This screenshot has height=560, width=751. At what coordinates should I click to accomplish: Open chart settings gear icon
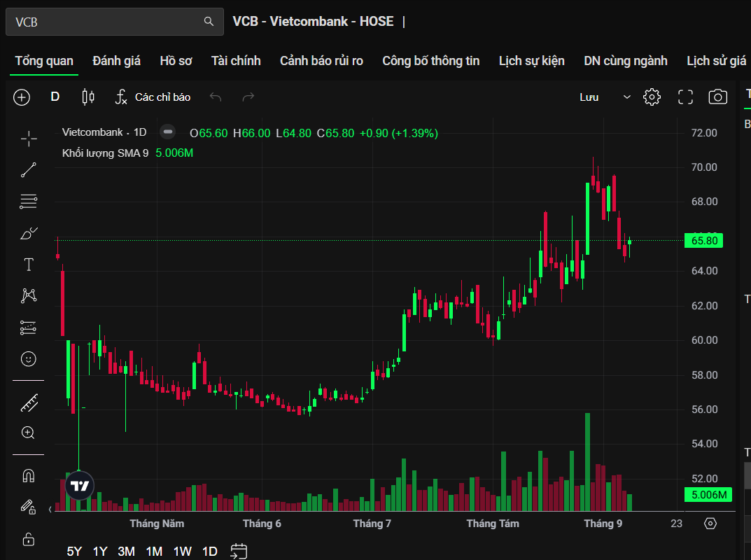(652, 97)
